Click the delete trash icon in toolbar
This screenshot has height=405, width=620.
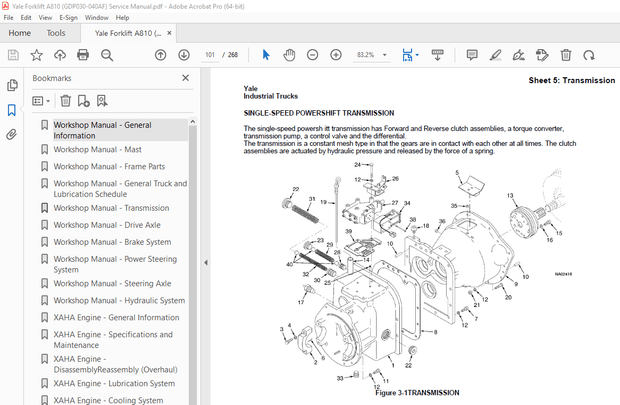(x=566, y=55)
